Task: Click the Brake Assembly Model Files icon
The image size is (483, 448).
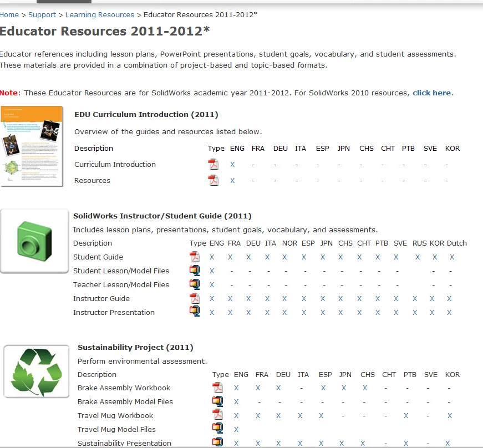Action: (217, 401)
